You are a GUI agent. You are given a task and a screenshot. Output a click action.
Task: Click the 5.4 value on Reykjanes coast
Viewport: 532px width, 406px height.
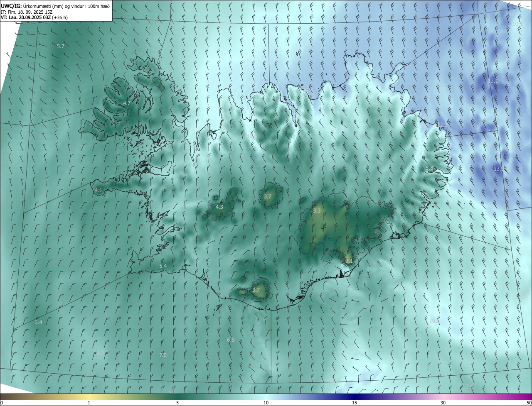tap(163, 266)
